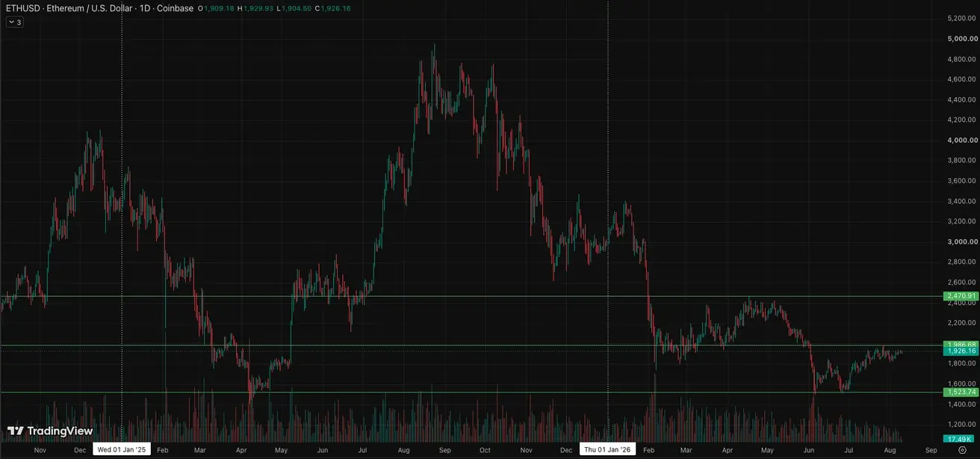Open chart settings hexagon gear icon
Image resolution: width=980 pixels, height=459 pixels.
pyautogui.click(x=962, y=450)
